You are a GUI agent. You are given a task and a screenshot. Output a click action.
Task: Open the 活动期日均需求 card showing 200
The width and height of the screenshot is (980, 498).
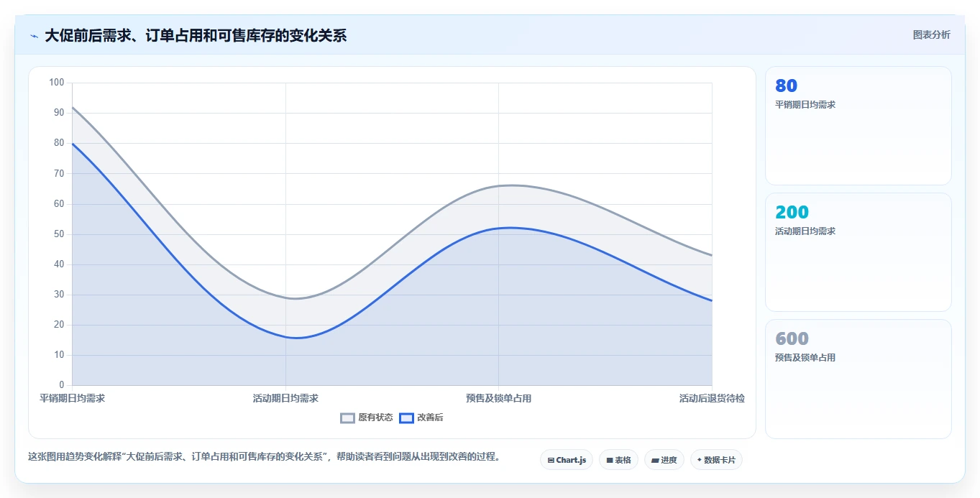point(858,252)
